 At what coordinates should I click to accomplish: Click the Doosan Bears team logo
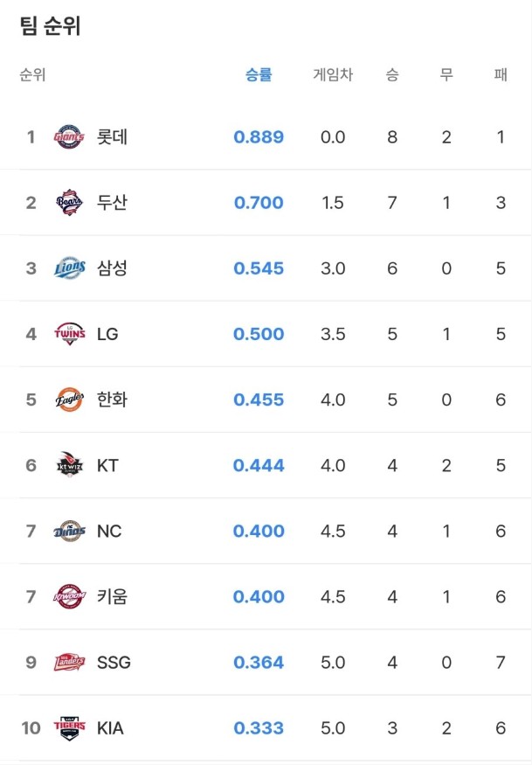click(x=69, y=203)
